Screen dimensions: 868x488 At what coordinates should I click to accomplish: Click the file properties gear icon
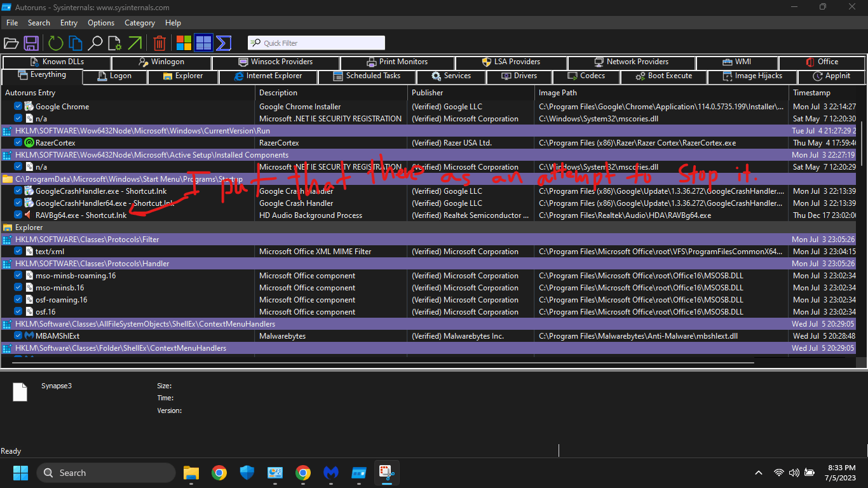coord(114,43)
